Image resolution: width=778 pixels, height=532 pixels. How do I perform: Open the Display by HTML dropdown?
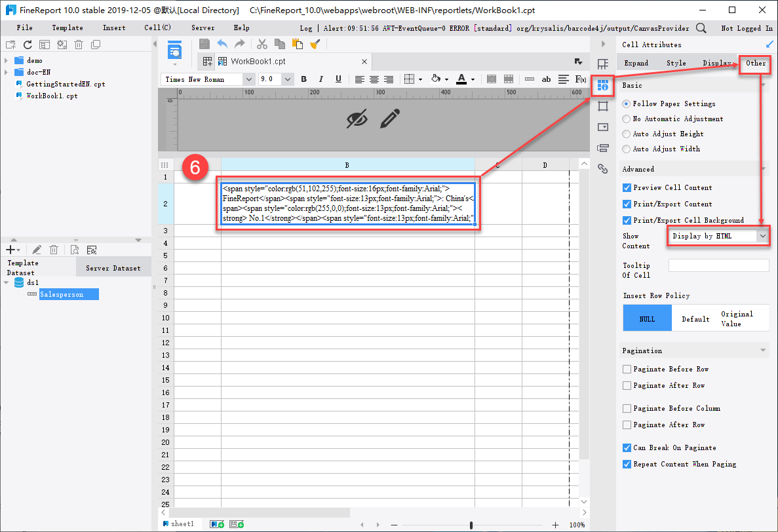(764, 236)
